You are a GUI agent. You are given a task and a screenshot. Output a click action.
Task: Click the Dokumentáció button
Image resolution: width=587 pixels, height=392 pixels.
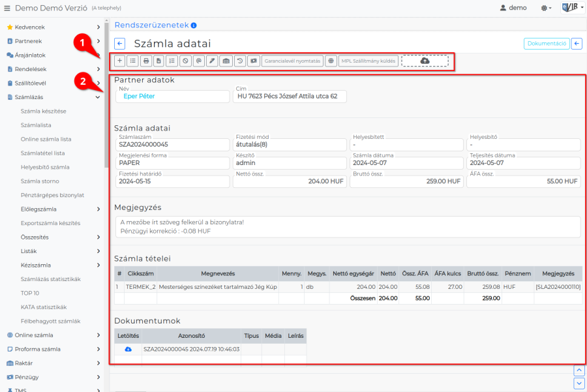click(546, 44)
